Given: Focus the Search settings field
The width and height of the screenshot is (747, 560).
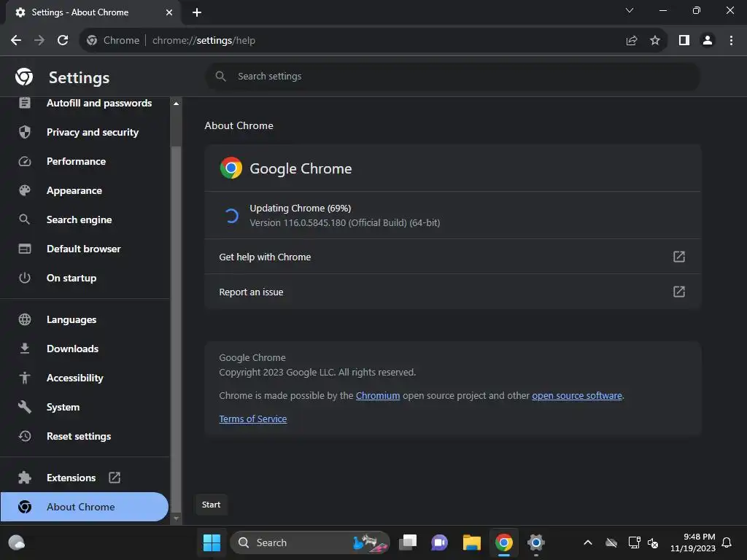Looking at the screenshot, I should pyautogui.click(x=452, y=76).
